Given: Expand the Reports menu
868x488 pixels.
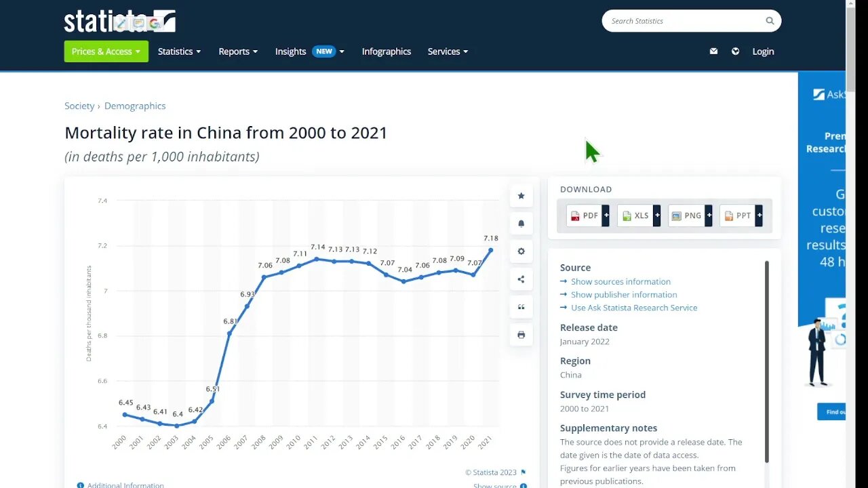Looking at the screenshot, I should pos(238,52).
